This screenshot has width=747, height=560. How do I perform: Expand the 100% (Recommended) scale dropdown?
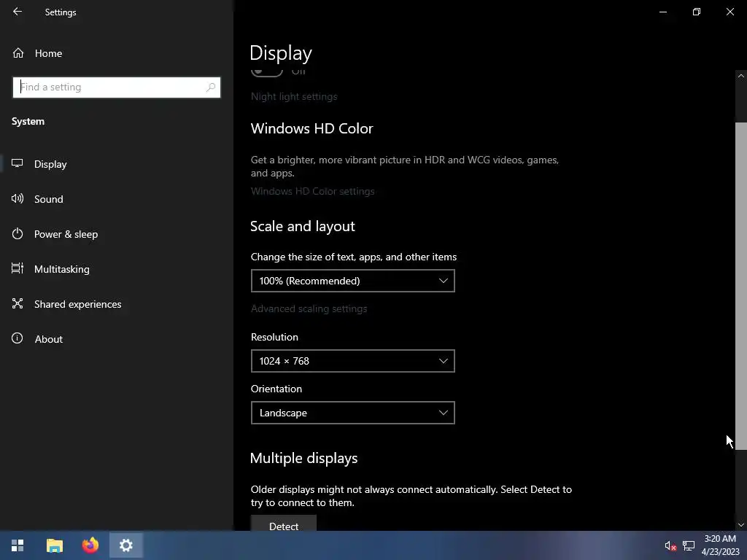(x=352, y=281)
